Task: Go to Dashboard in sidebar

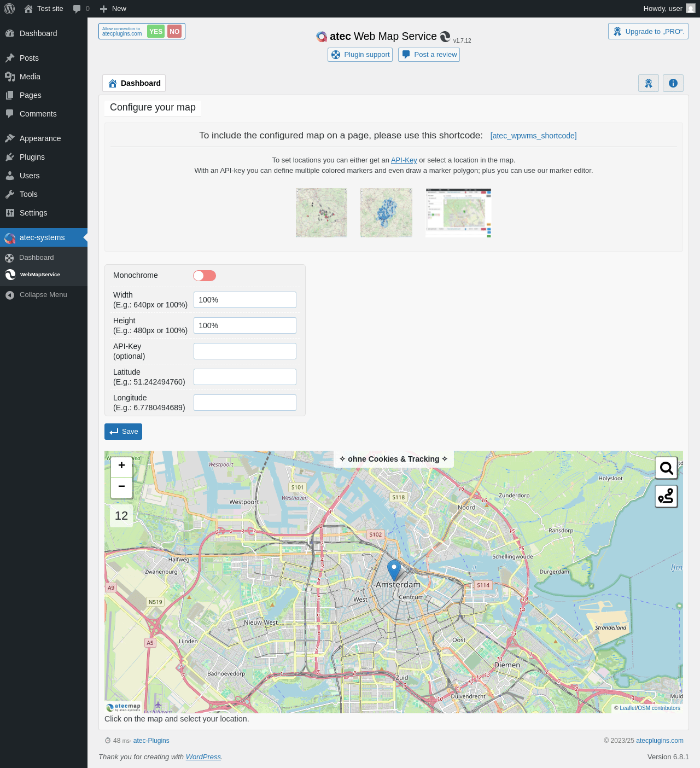Action: click(44, 33)
